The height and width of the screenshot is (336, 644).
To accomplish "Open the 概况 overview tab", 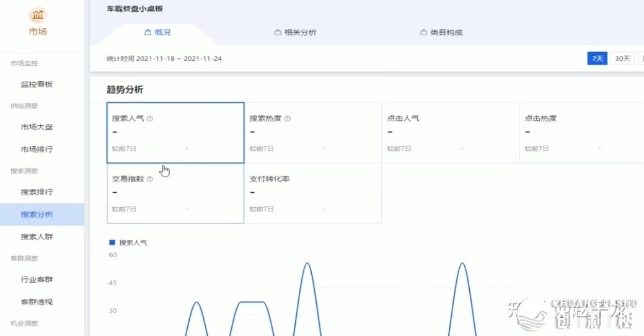I will pos(157,32).
